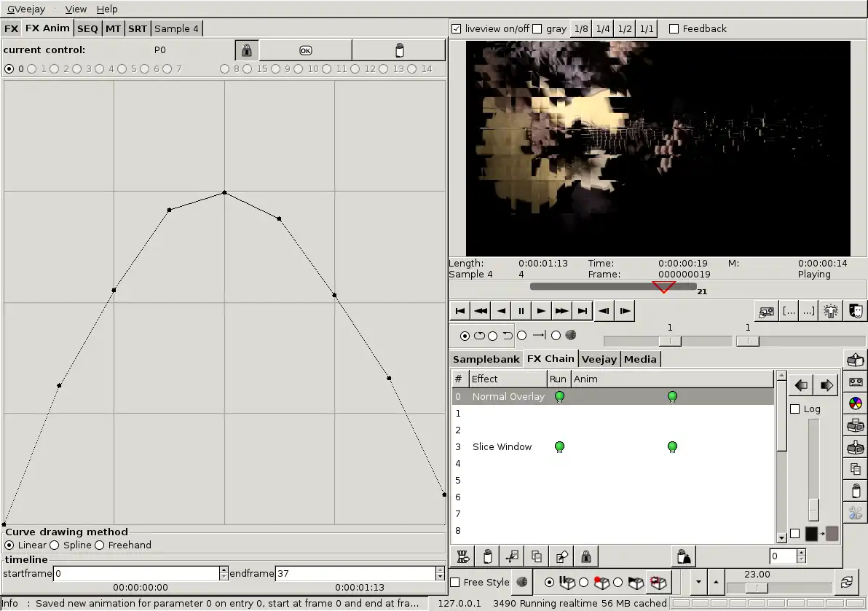This screenshot has height=611, width=868.
Task: Select the Spline curve drawing method
Action: (x=55, y=545)
